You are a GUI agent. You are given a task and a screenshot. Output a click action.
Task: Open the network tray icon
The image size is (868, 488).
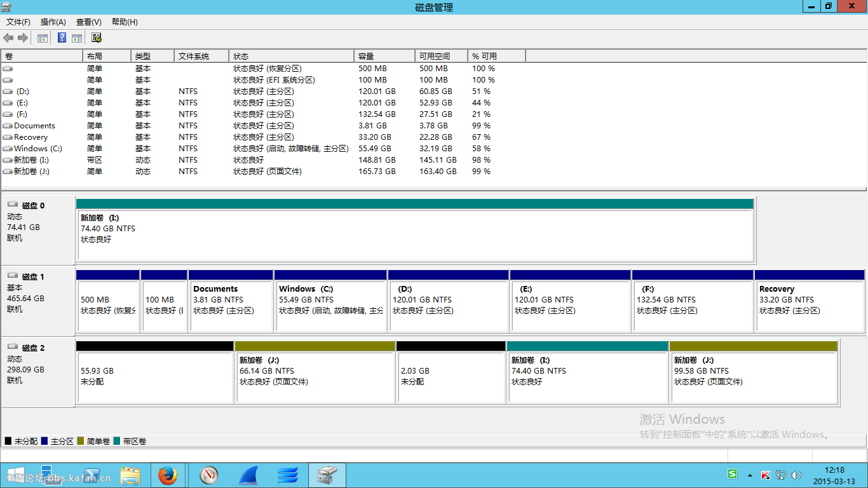click(x=781, y=475)
